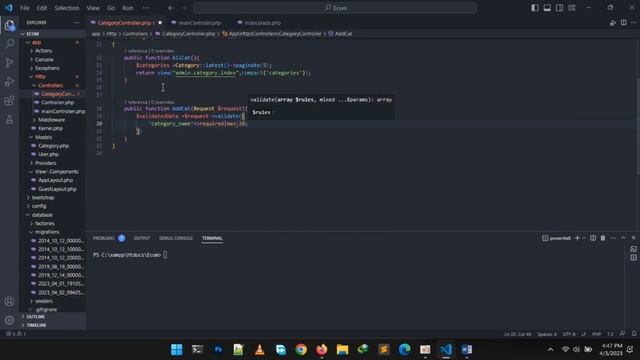Maximize panel size chevron
The image size is (640, 360).
click(623, 238)
